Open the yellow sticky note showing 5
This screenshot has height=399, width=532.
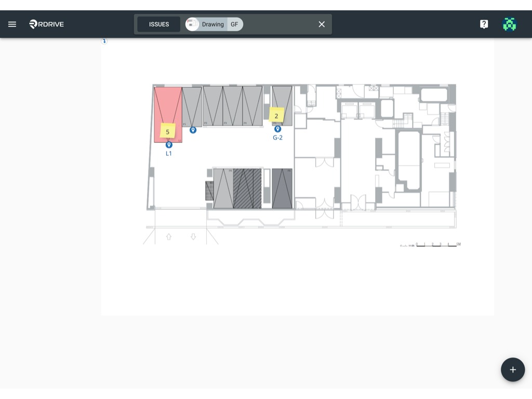(x=168, y=131)
